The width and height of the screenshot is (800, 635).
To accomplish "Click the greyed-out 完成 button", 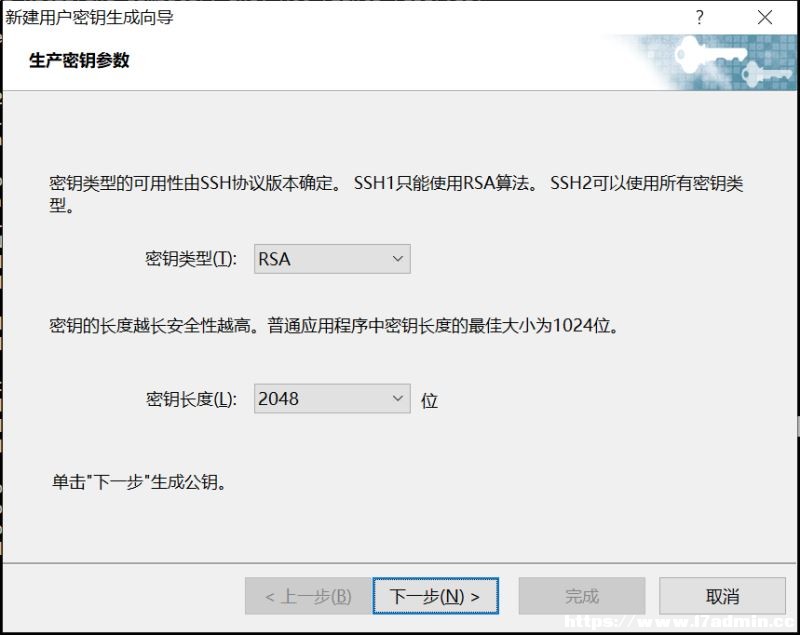I will tap(582, 596).
